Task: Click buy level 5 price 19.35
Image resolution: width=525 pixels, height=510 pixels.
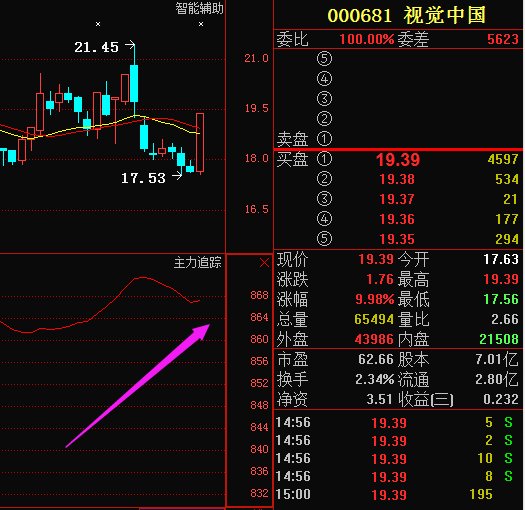Action: pyautogui.click(x=397, y=239)
